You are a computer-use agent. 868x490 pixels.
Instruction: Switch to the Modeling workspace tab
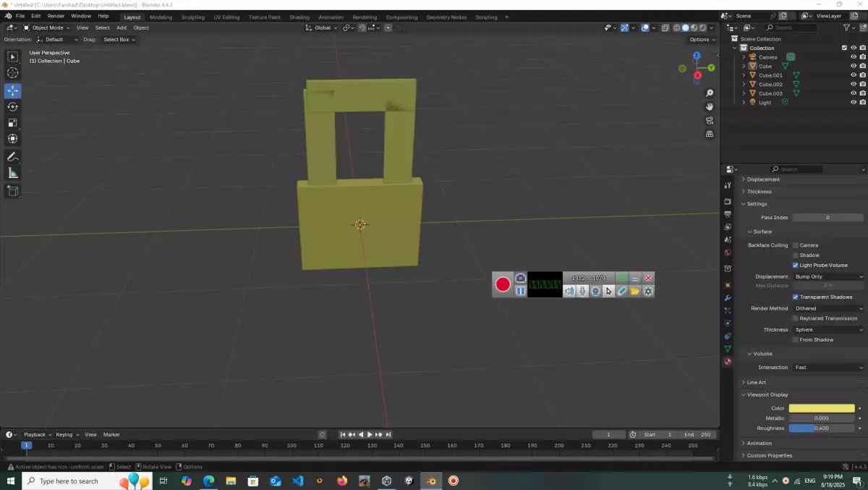point(161,17)
